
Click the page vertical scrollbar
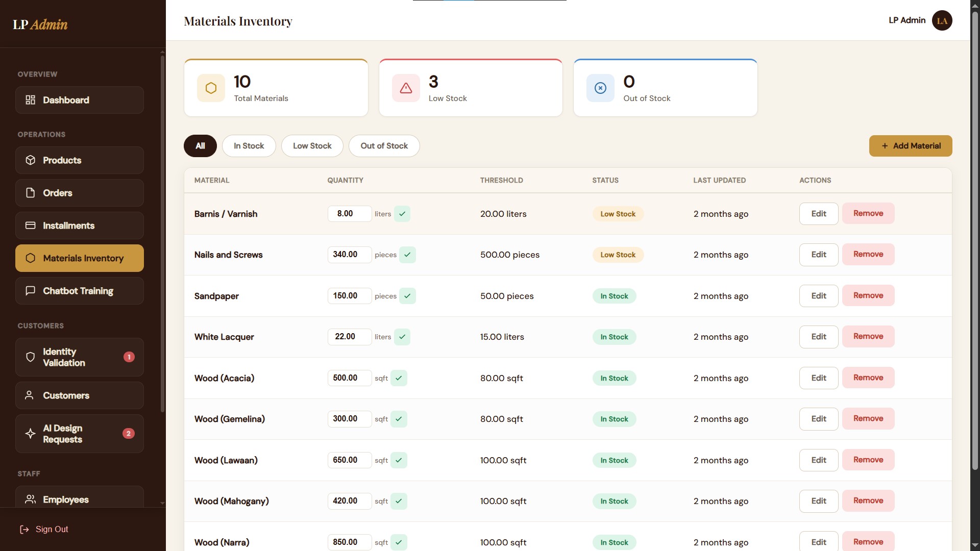point(975,240)
